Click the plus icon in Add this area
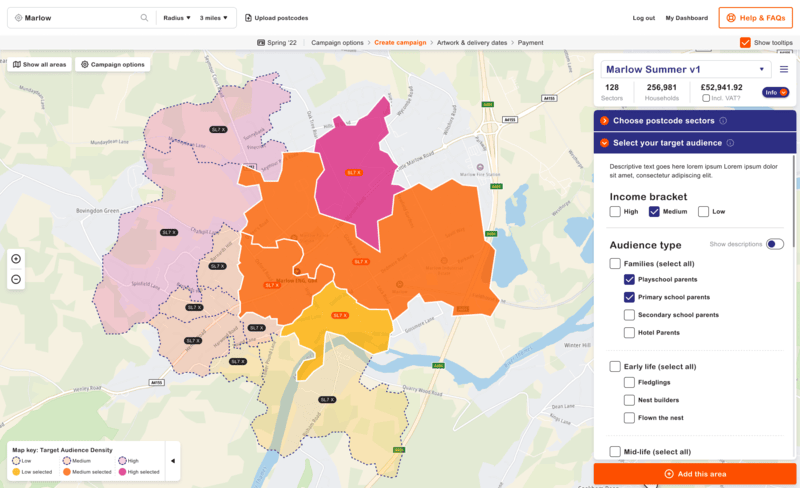Viewport: 800px width, 488px height. coord(669,474)
